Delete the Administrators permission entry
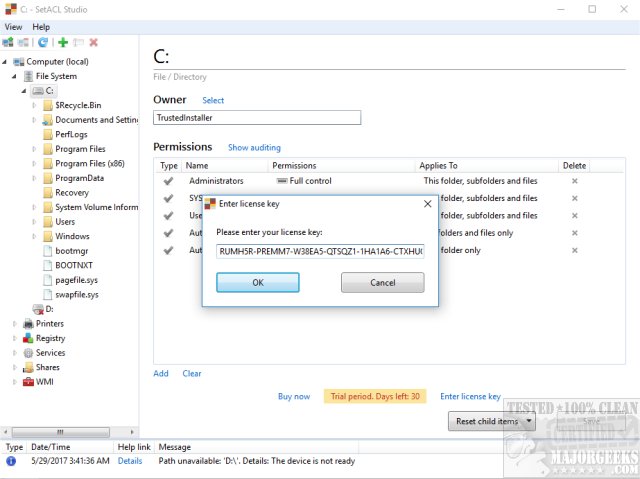This screenshot has width=640, height=479. coord(575,181)
